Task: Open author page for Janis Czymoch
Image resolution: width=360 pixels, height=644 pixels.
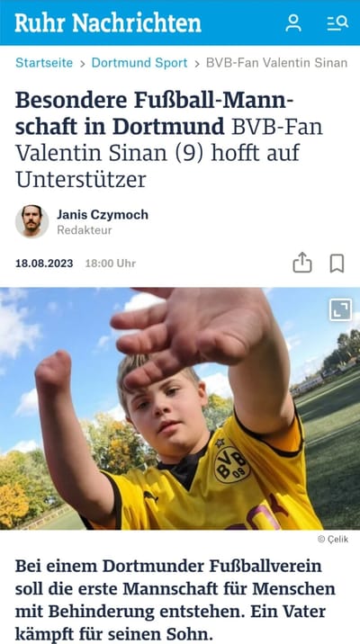Action: pos(103,214)
